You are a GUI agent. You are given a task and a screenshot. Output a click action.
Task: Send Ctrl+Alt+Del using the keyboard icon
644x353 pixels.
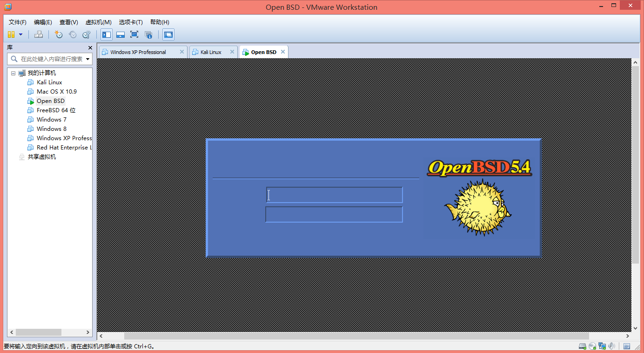coord(39,34)
